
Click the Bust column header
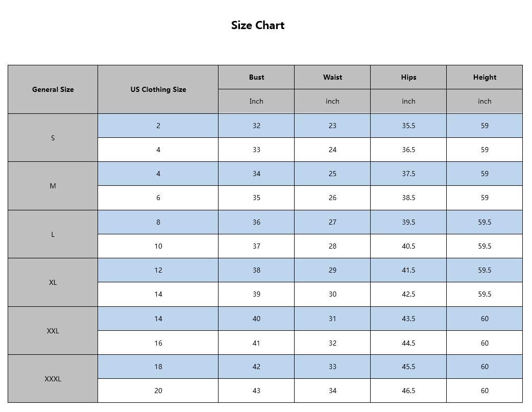coord(256,77)
